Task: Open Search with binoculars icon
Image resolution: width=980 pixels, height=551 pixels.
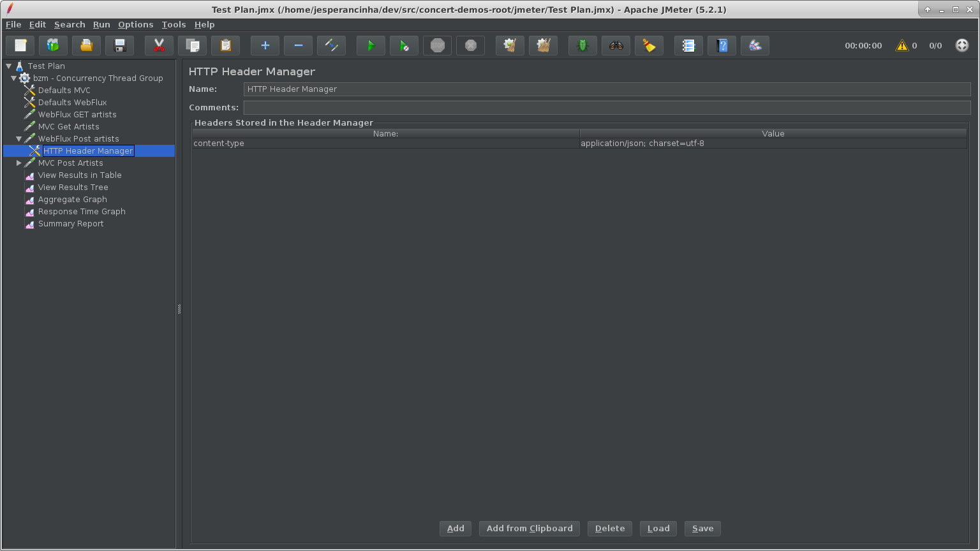Action: coord(616,45)
